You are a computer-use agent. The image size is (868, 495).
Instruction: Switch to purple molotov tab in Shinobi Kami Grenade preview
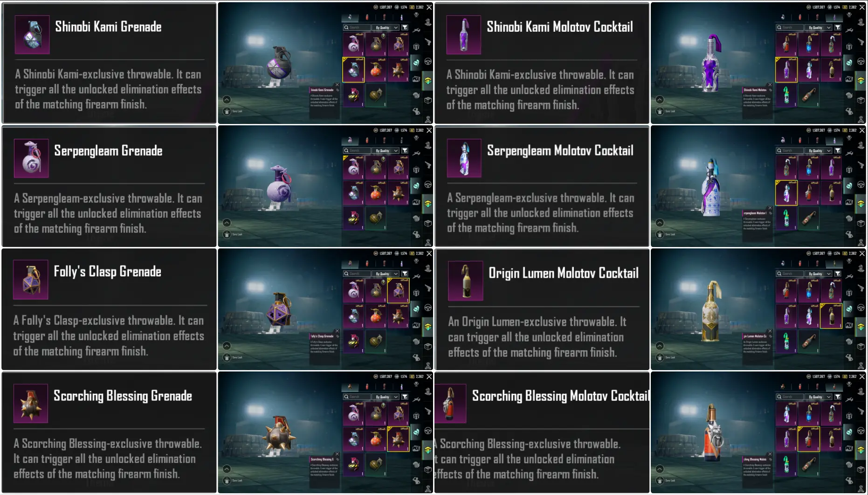point(401,17)
